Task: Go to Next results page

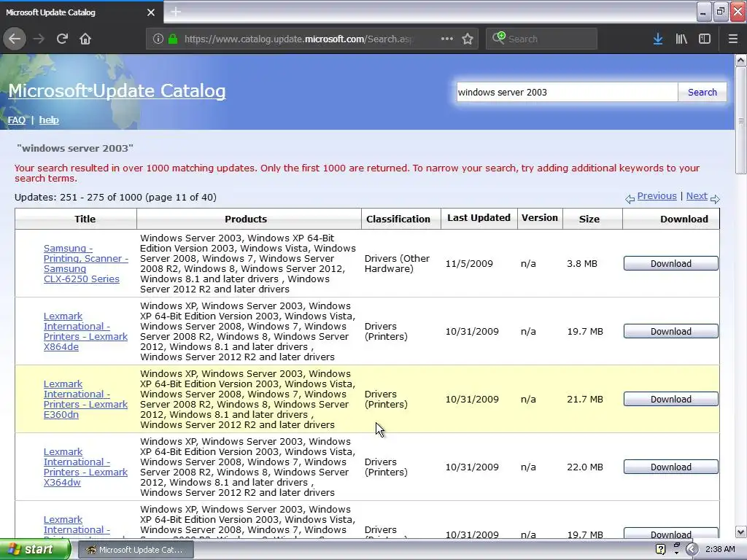Action: 697,195
